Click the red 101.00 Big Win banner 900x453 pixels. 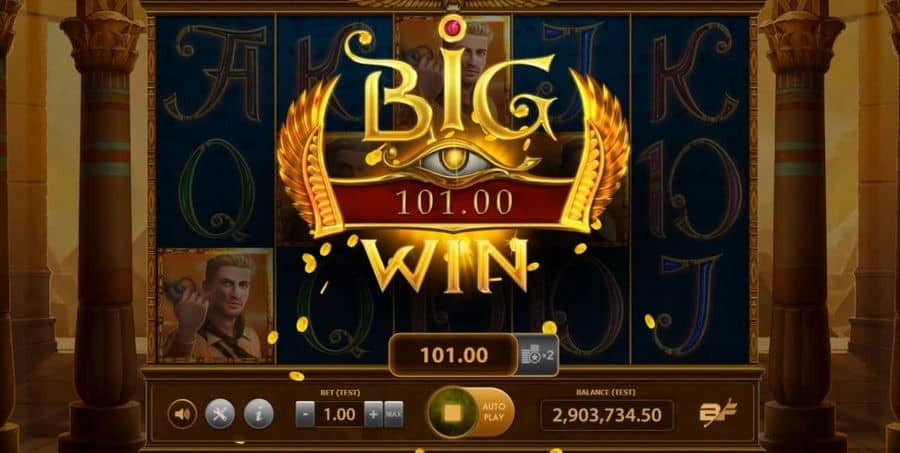click(453, 202)
